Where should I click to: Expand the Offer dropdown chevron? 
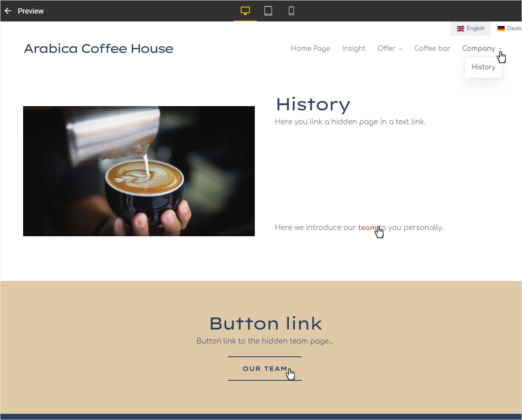[x=400, y=49]
